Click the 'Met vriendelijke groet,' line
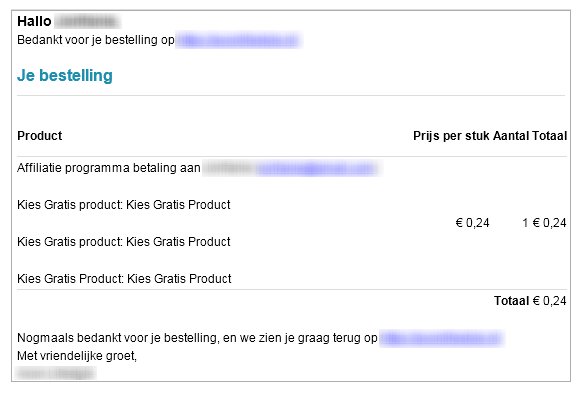582x393 pixels. point(77,356)
